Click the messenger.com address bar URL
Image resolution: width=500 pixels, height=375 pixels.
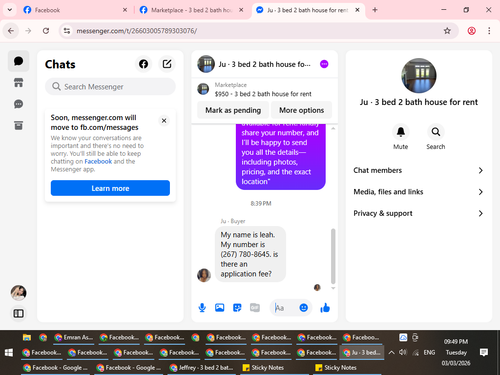click(x=137, y=31)
